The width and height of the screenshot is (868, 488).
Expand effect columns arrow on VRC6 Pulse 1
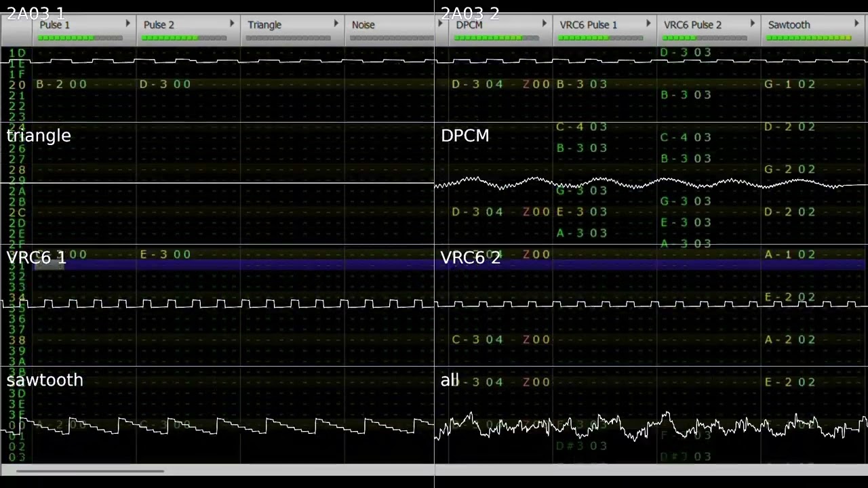click(648, 24)
